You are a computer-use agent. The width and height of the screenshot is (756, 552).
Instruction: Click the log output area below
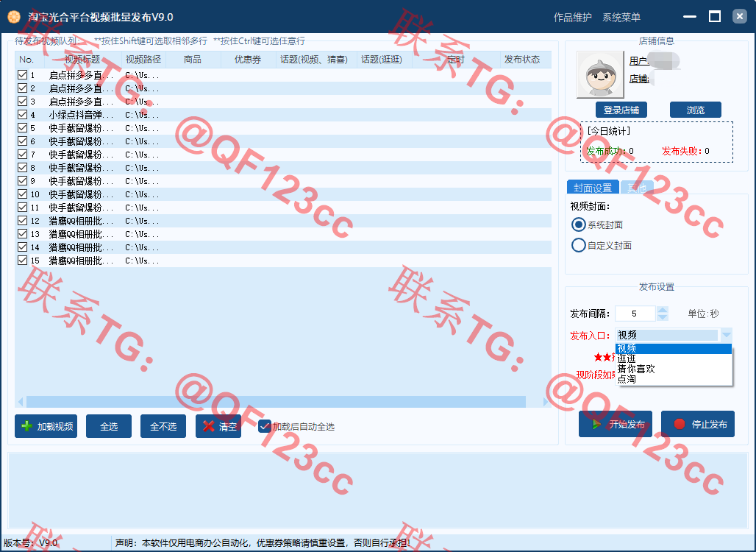377,490
